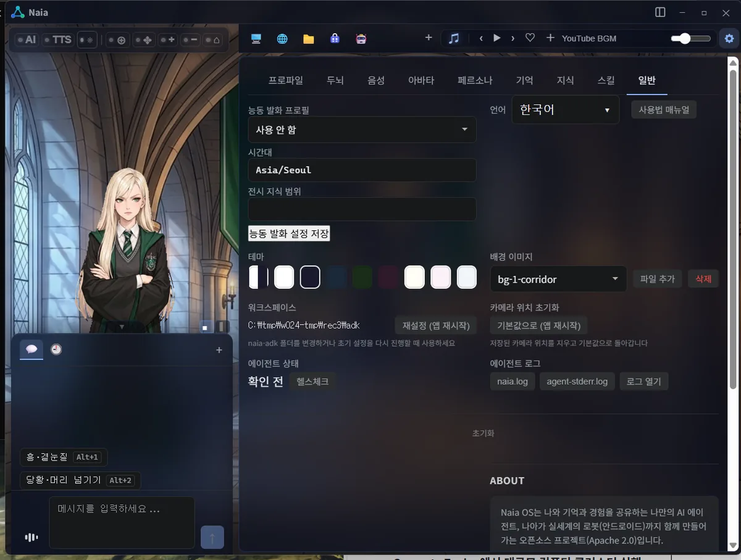Viewport: 741px width, 560px height.
Task: Select the pale blue-gray theme swatch
Action: 467,277
